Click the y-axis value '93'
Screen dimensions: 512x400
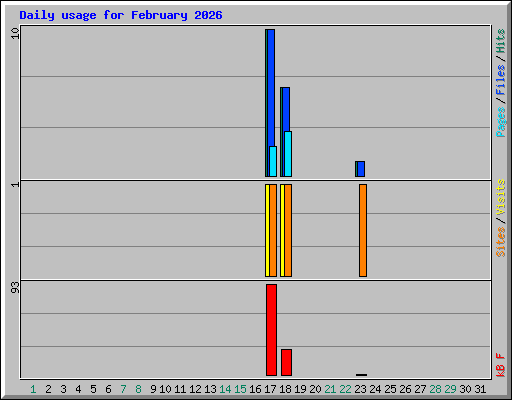pos(15,287)
